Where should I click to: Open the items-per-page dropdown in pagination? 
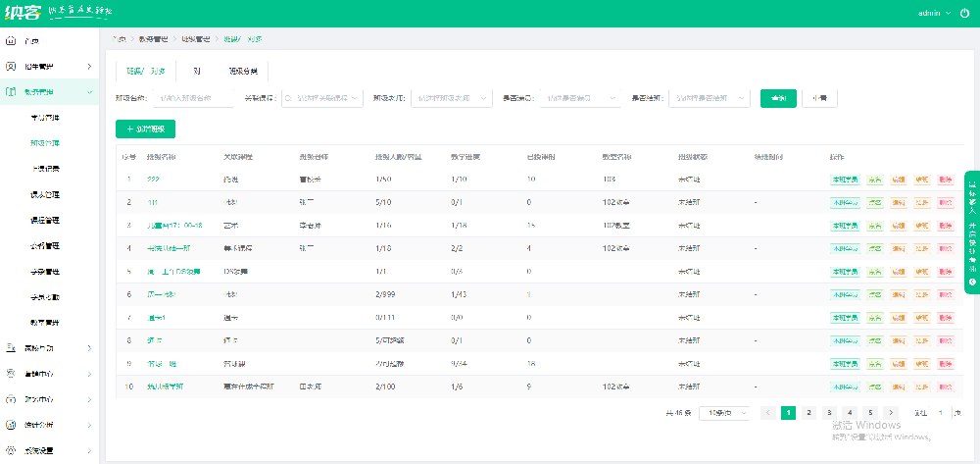725,413
